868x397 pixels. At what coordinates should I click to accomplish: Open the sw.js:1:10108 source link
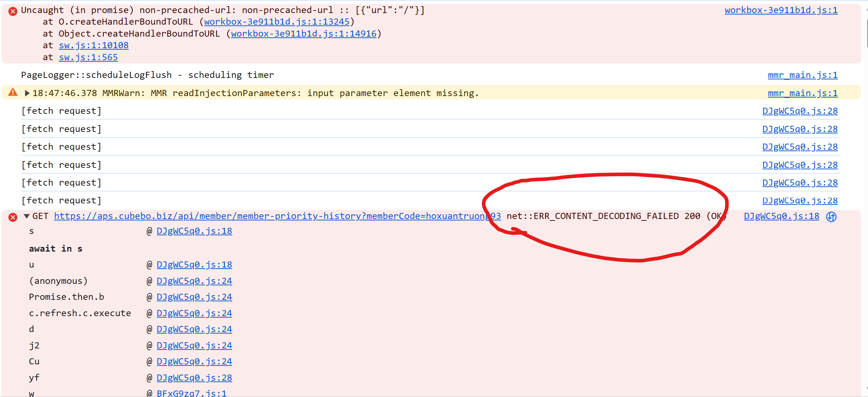click(94, 45)
